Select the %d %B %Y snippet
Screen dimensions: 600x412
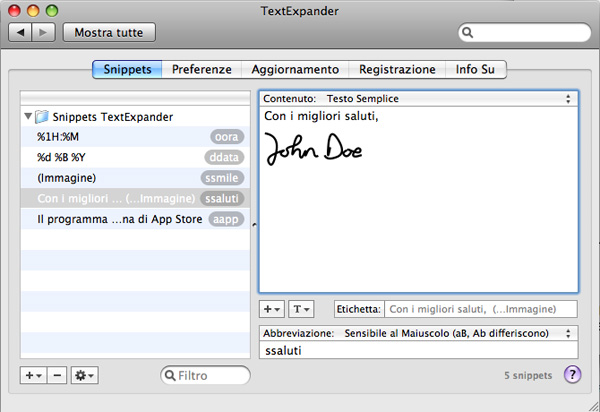(135, 157)
